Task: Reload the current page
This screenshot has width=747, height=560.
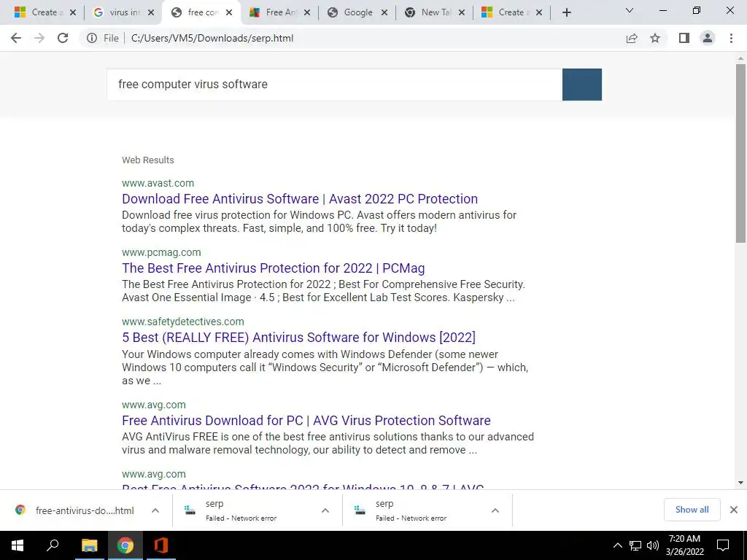Action: 63,38
